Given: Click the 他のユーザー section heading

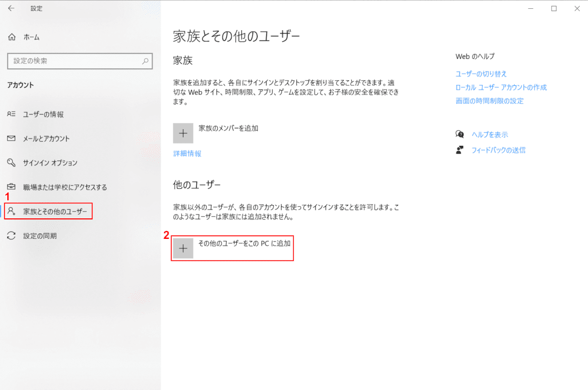Looking at the screenshot, I should tap(197, 185).
